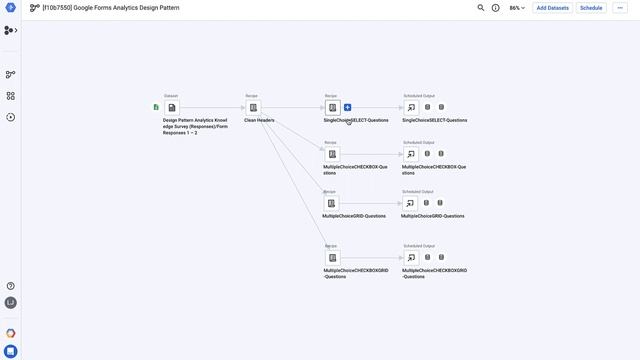Click the MultipleChoiceCHECKBOX-Questions output label
This screenshot has width=640, height=360.
[434, 170]
